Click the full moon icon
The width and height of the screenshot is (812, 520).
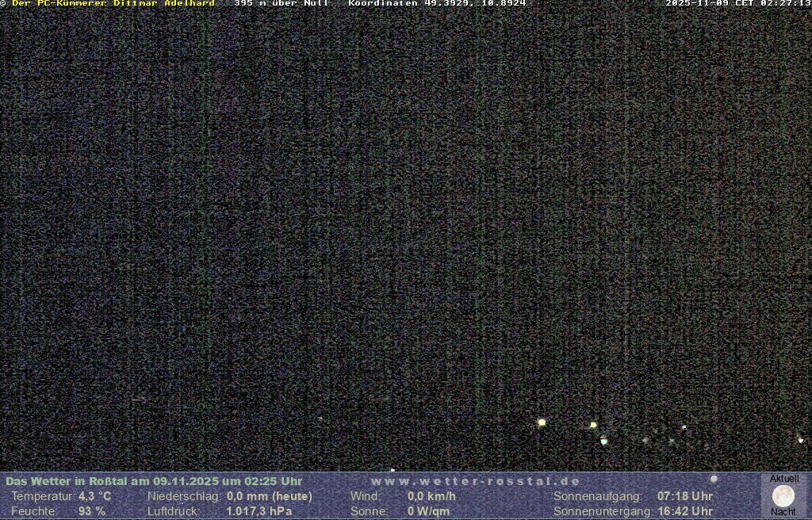(783, 496)
